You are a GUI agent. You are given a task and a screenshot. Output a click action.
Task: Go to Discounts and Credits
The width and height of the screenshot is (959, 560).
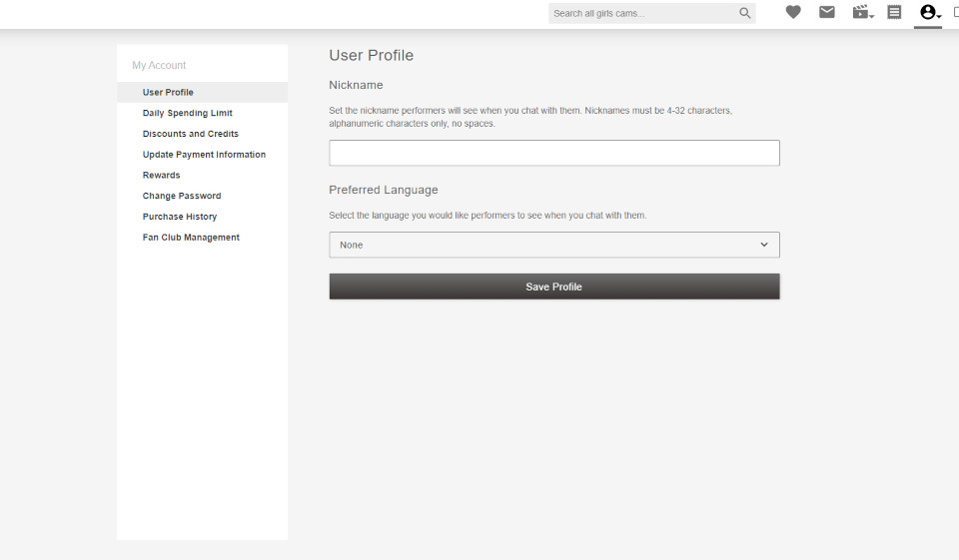coord(191,134)
